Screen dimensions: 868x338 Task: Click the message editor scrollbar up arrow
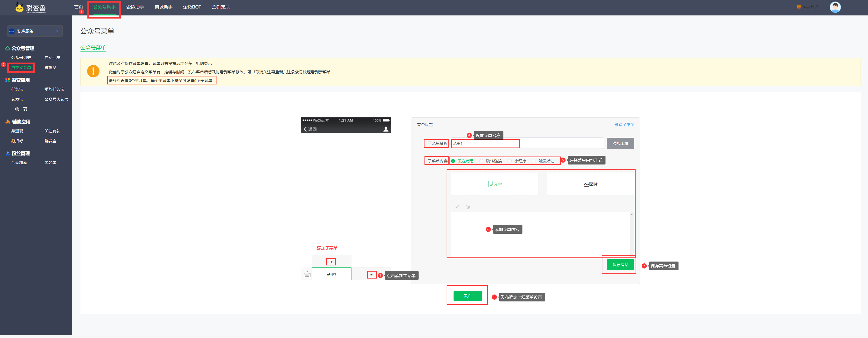(631, 215)
